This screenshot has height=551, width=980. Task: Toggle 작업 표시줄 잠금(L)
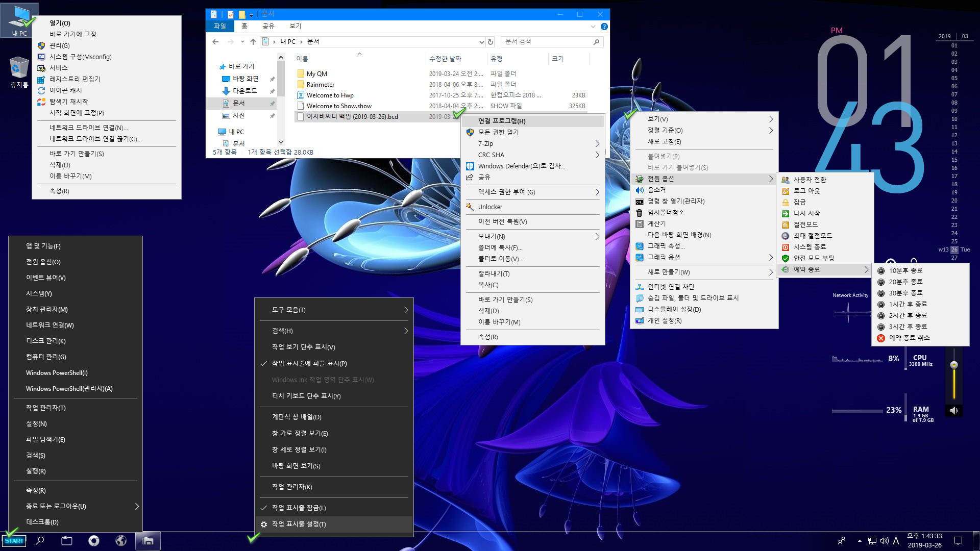[x=334, y=508]
